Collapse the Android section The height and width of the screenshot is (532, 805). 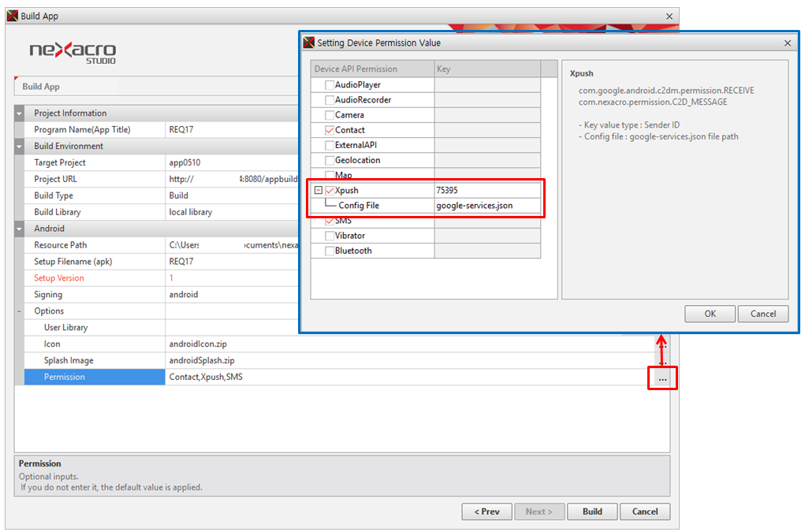coord(20,229)
